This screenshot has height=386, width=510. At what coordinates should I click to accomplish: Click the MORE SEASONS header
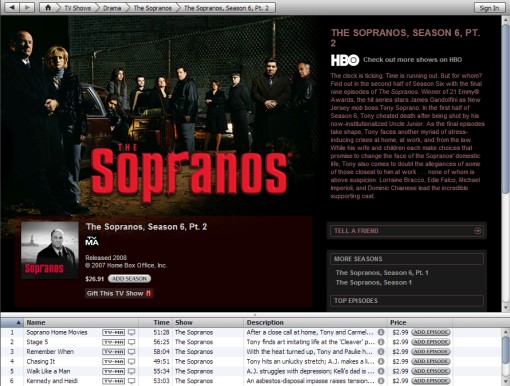click(406, 259)
